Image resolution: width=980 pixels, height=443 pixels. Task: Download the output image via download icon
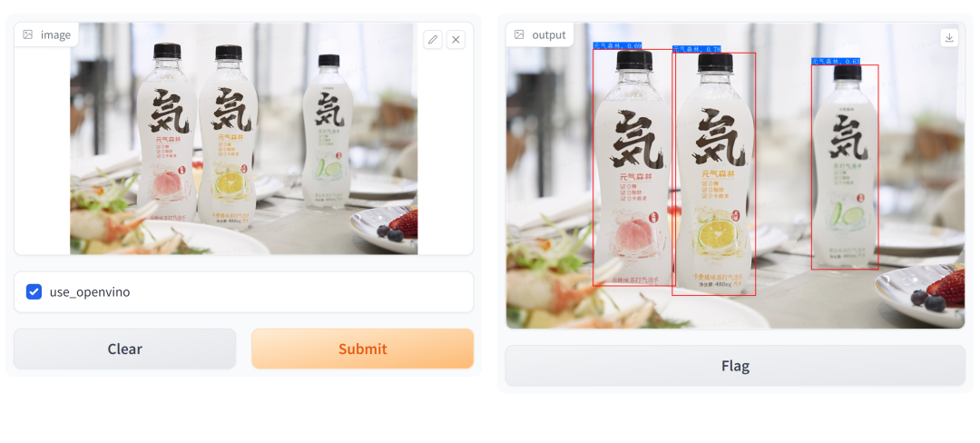[949, 38]
